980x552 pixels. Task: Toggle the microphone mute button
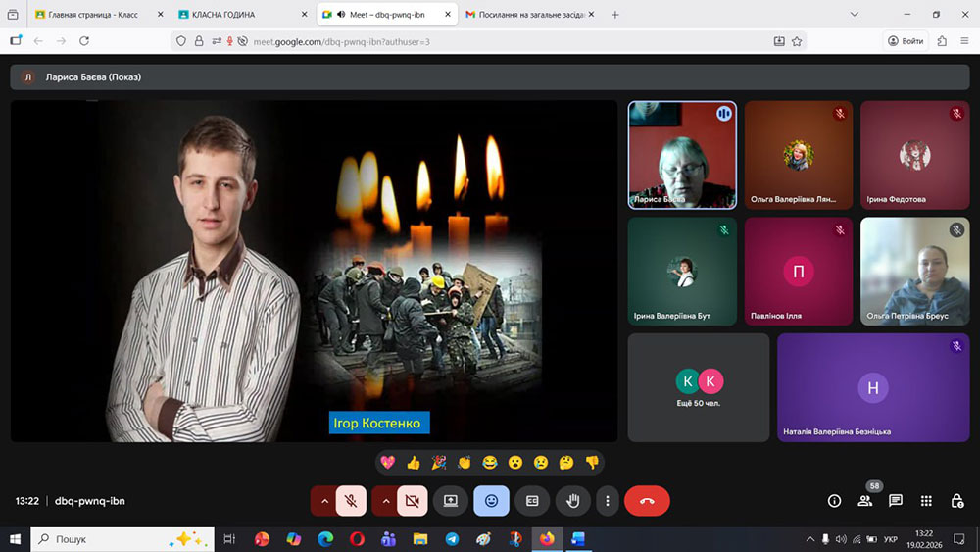point(351,501)
